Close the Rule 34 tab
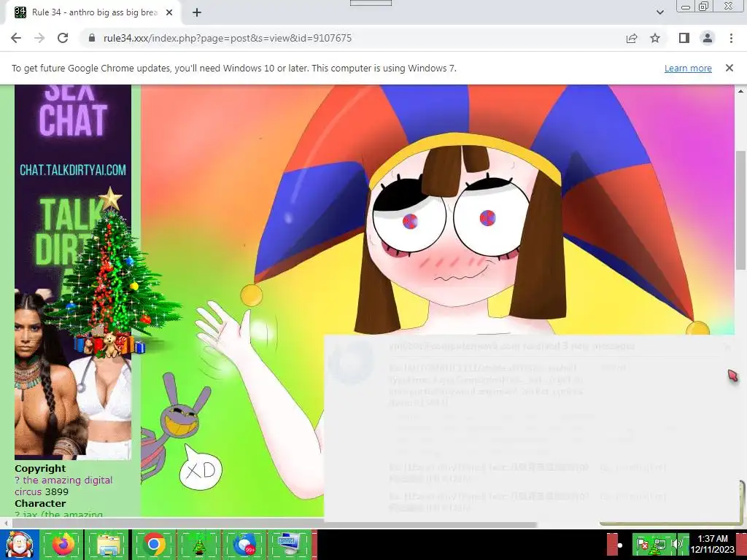This screenshot has height=560, width=747. pyautogui.click(x=169, y=12)
